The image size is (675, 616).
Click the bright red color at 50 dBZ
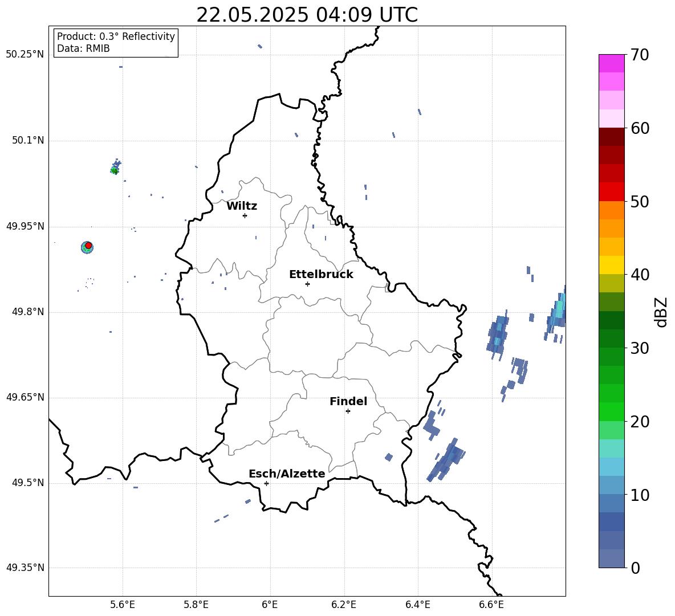[x=611, y=192]
